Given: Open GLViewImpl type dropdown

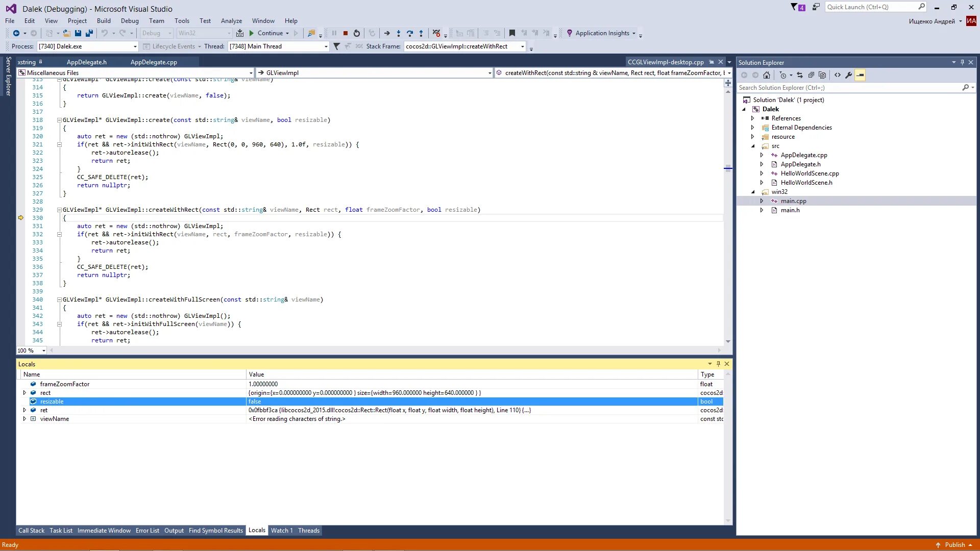Looking at the screenshot, I should click(x=374, y=73).
